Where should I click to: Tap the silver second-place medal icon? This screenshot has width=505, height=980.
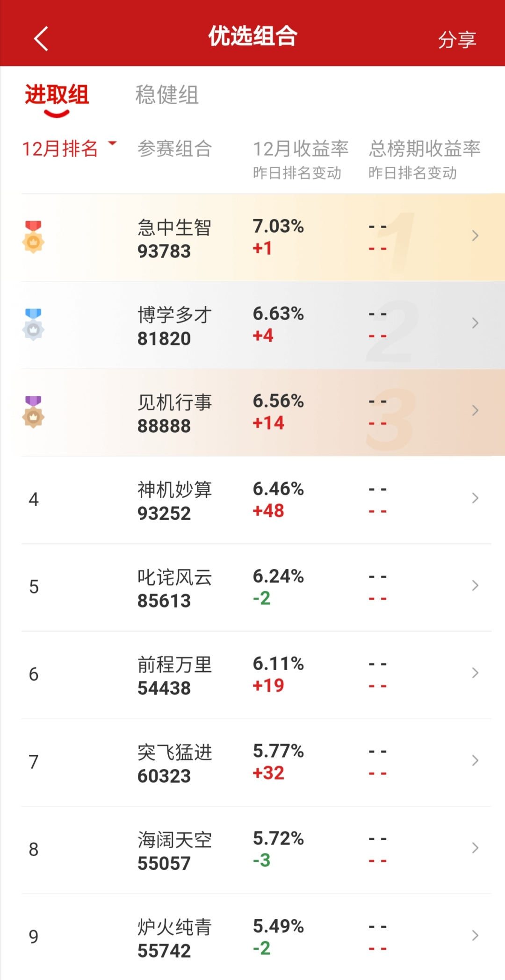point(33,324)
